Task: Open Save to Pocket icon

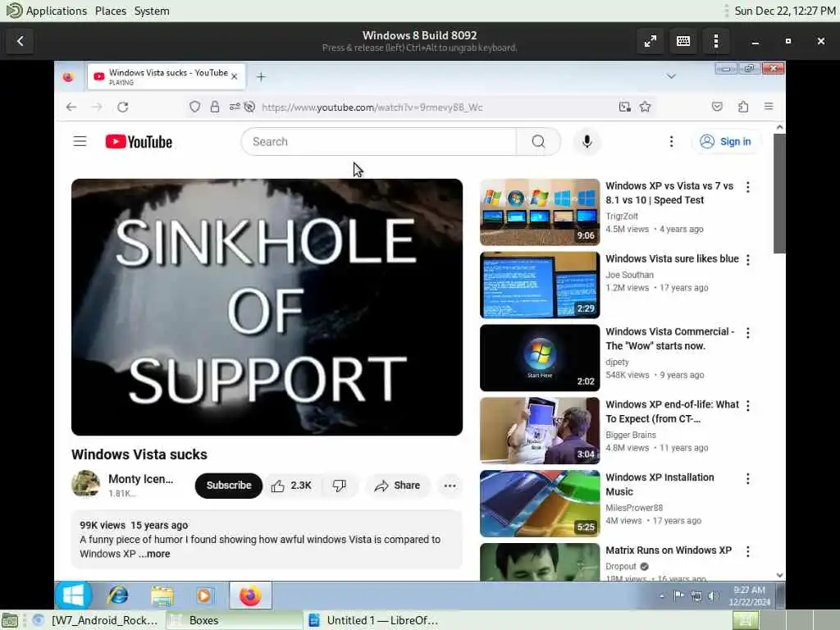Action: point(717,107)
